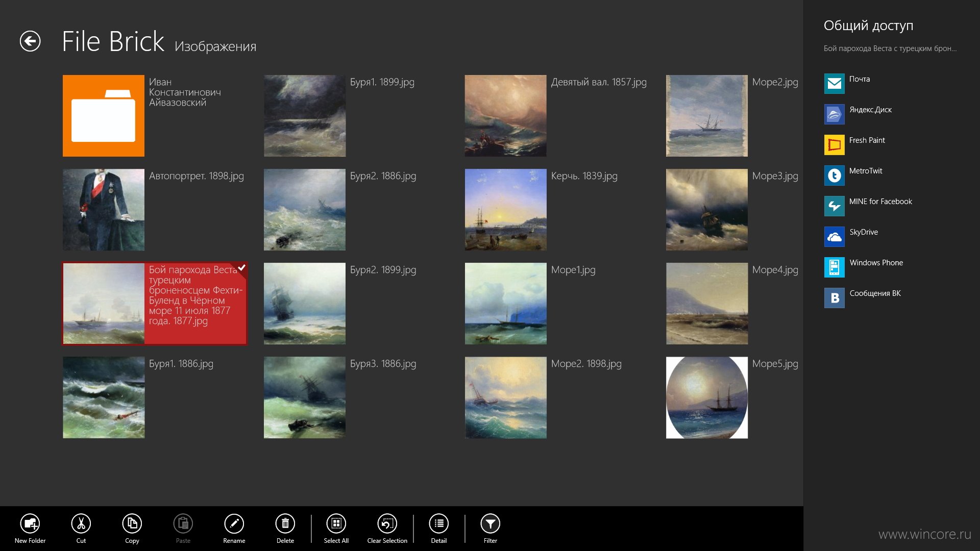This screenshot has height=551, width=980.
Task: Click the File Brick app title
Action: tap(113, 41)
